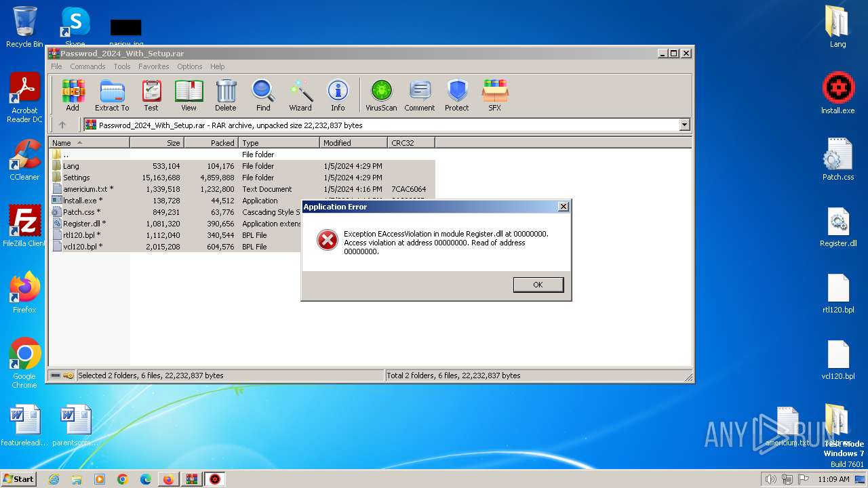The width and height of the screenshot is (868, 488).
Task: Launch the Wizard tool
Action: coord(300,95)
